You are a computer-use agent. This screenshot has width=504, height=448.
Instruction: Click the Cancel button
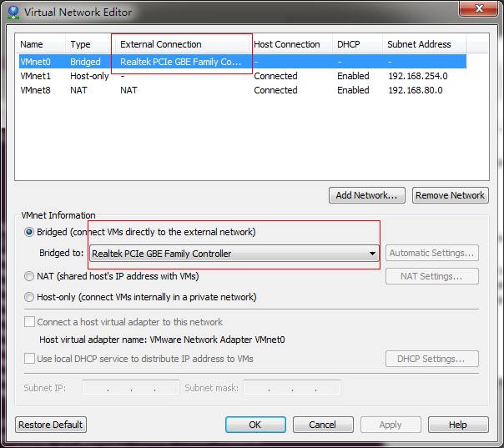(323, 425)
